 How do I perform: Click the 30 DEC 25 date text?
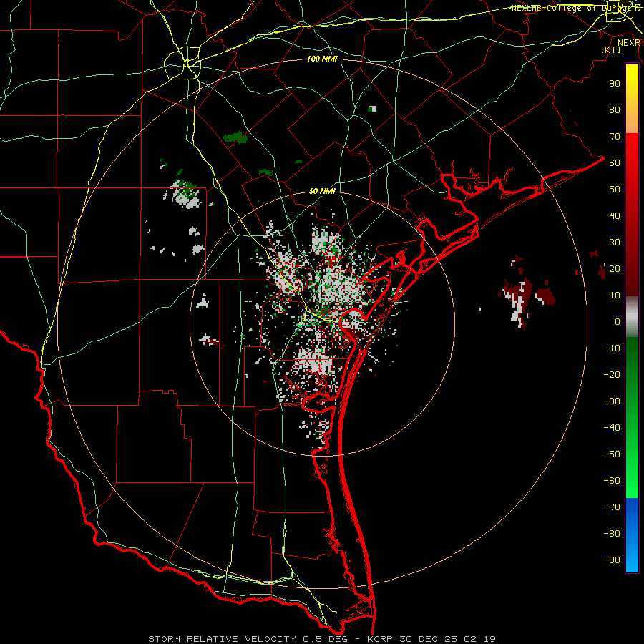pyautogui.click(x=429, y=639)
